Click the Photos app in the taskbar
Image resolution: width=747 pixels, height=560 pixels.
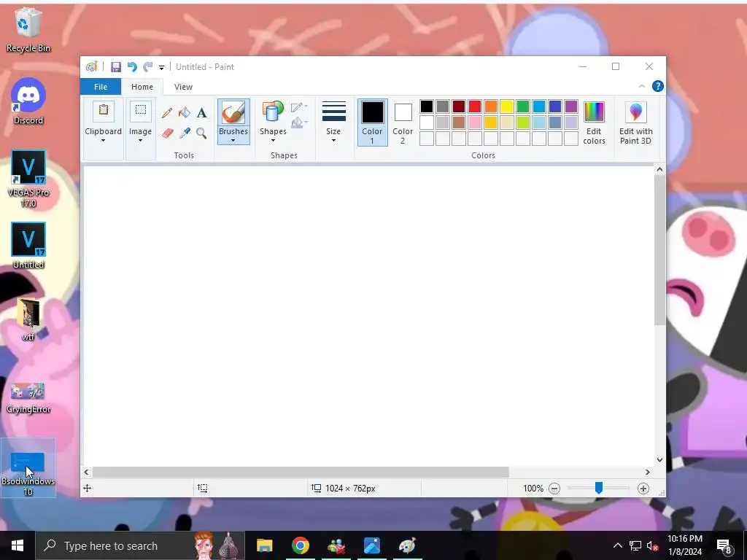click(371, 545)
